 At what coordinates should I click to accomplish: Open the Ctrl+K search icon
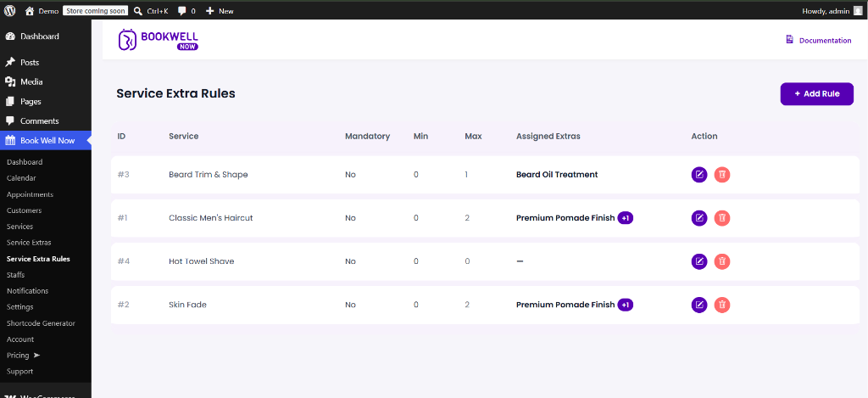[x=138, y=10]
